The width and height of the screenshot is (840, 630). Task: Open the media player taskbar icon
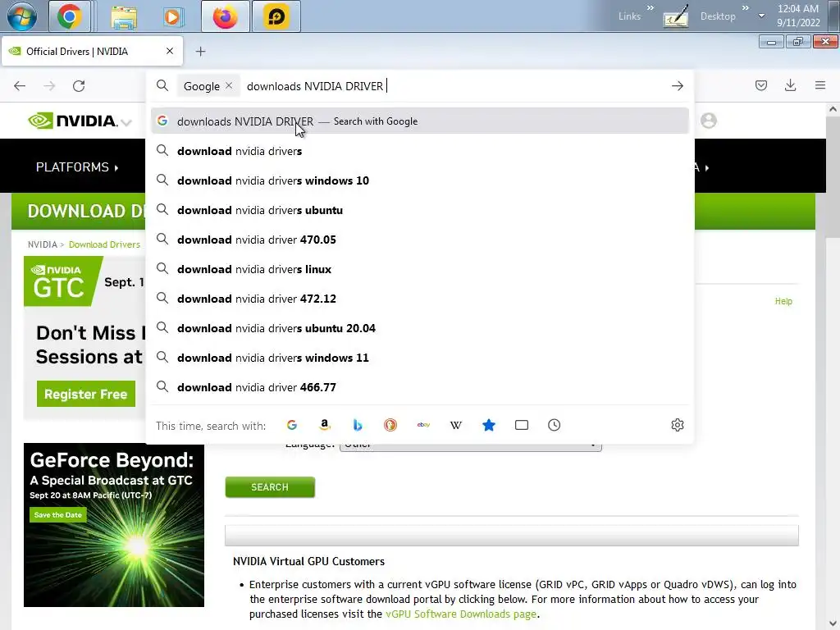point(172,16)
